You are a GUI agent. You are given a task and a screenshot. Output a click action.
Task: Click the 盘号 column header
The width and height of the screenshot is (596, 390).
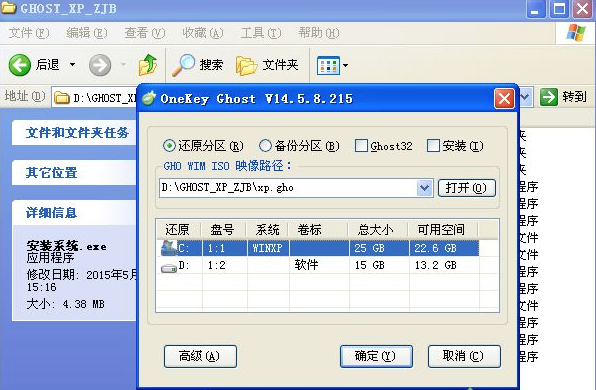223,230
